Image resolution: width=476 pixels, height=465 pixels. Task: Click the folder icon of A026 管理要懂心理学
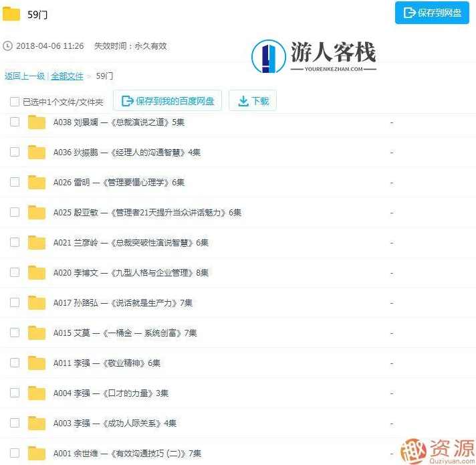click(x=37, y=182)
